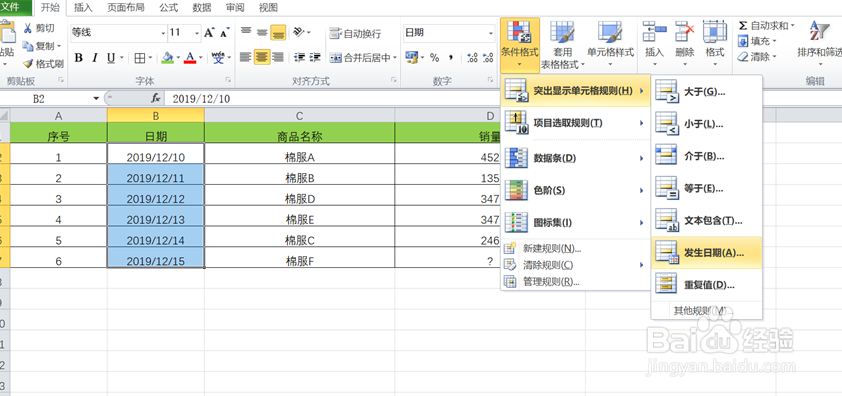This screenshot has width=842, height=396.
Task: Select 文本包含(T) rule
Action: tap(706, 220)
